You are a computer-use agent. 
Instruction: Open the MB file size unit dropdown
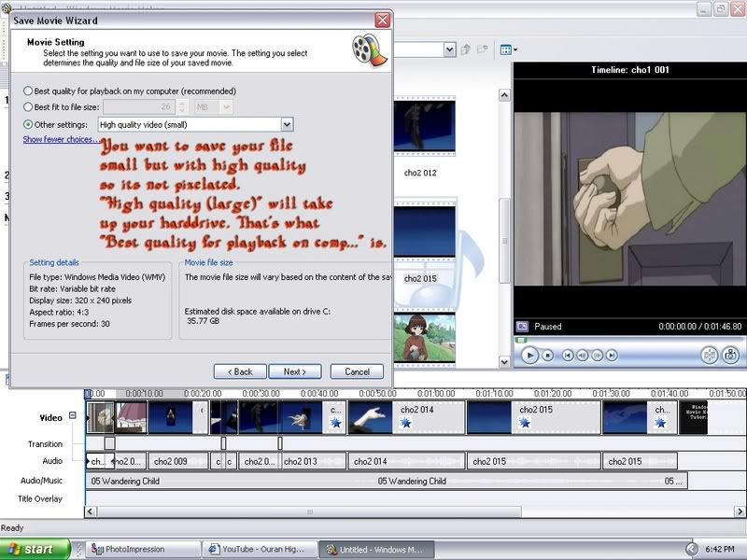(x=227, y=107)
